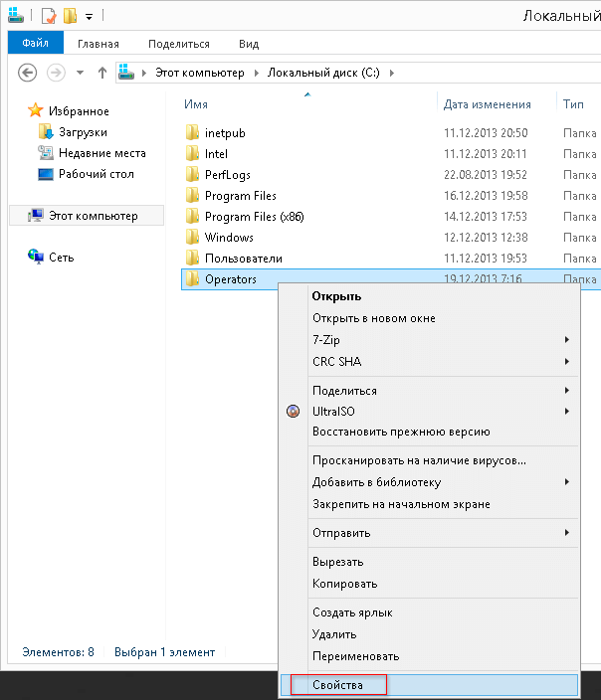Image resolution: width=601 pixels, height=700 pixels.
Task: Expand the quick access toolbar customize dropdown
Action: click(89, 17)
